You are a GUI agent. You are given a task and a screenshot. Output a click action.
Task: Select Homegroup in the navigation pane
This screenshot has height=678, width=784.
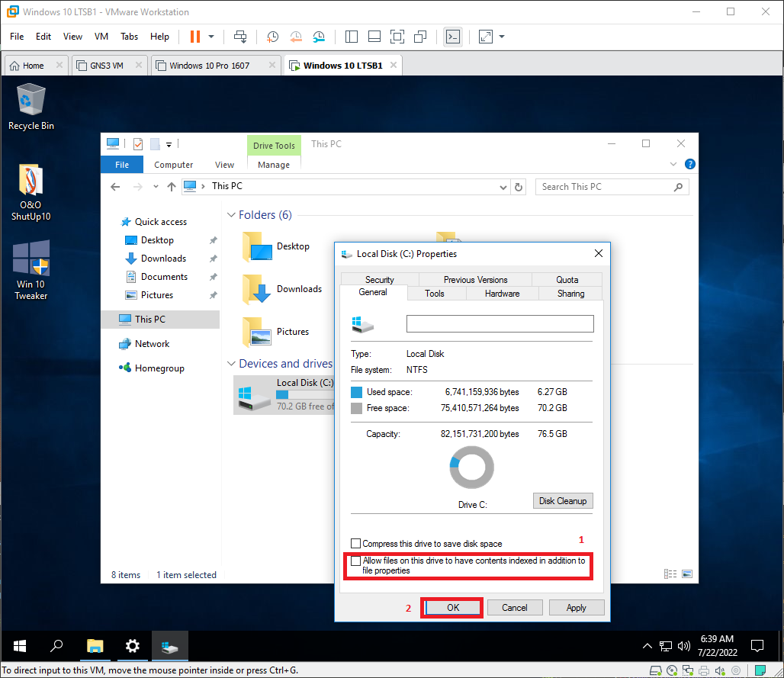[x=159, y=368]
